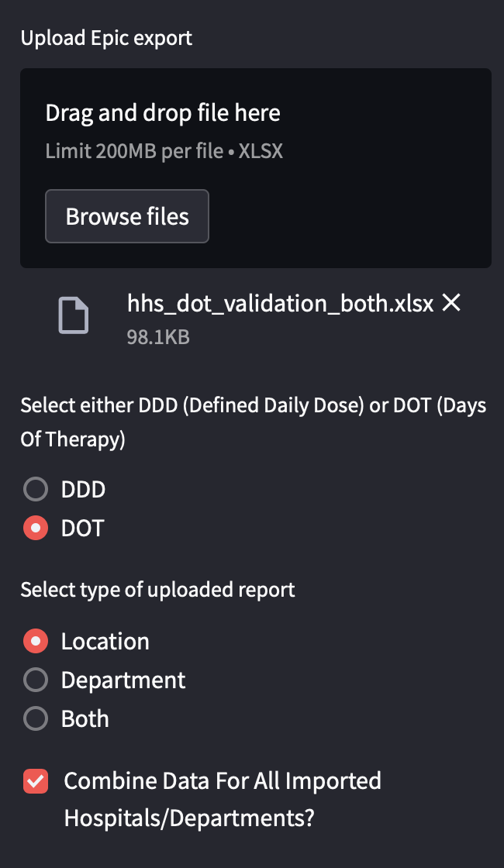The width and height of the screenshot is (504, 868).
Task: Choose Location as the report type
Action: (36, 641)
